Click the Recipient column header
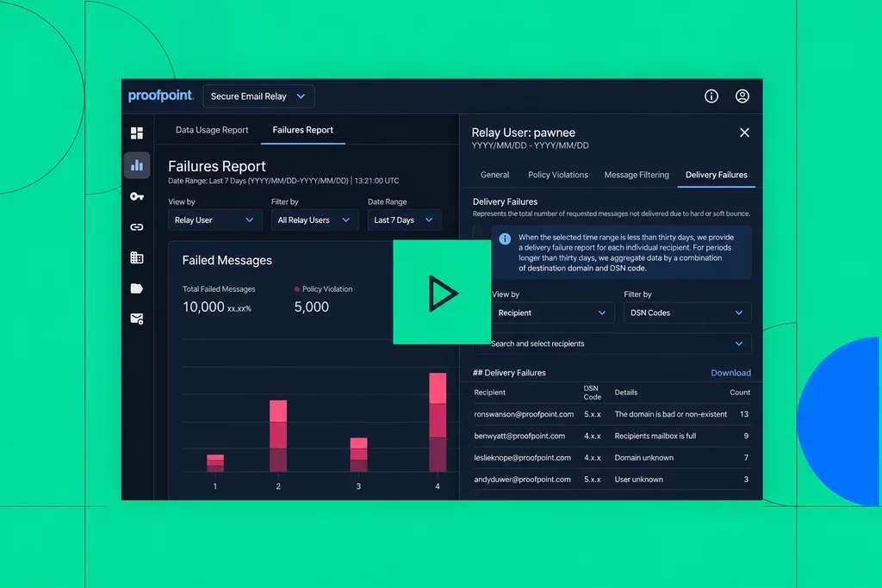Image resolution: width=882 pixels, height=588 pixels. (x=489, y=393)
